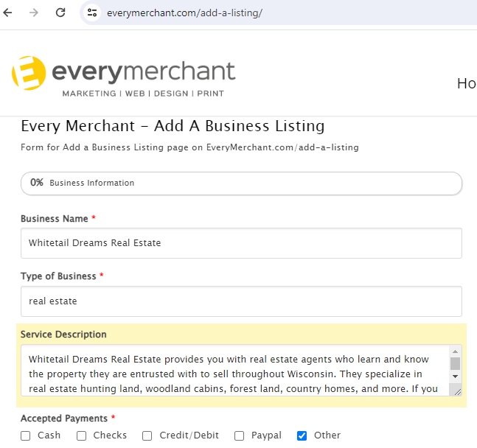Click into the Type of Business field
The image size is (477, 448).
click(x=241, y=301)
